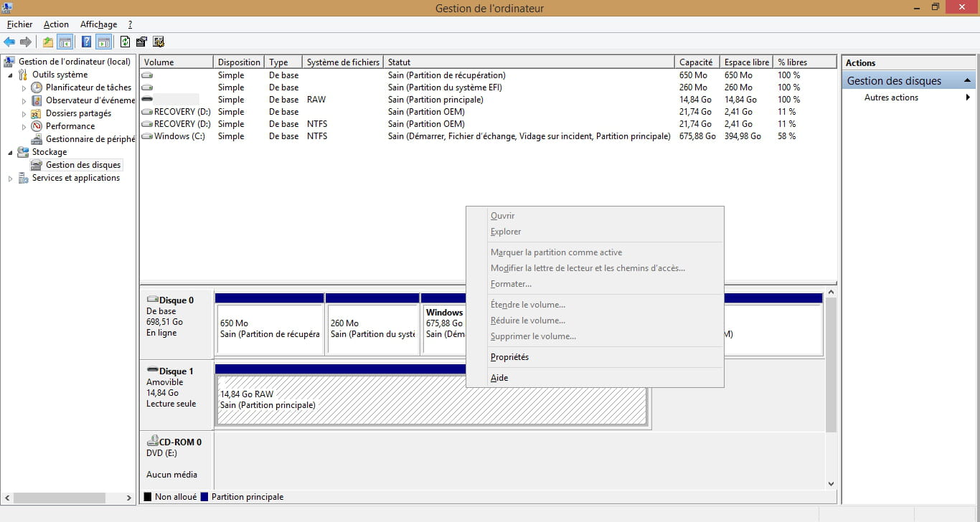The height and width of the screenshot is (522, 980).
Task: Open the Autres actions submenu arrow
Action: pos(969,98)
